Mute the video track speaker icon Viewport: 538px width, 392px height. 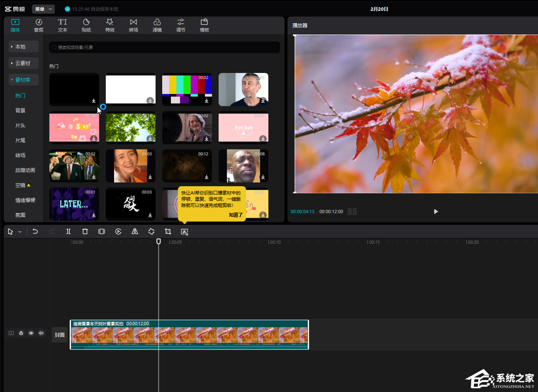pos(41,333)
